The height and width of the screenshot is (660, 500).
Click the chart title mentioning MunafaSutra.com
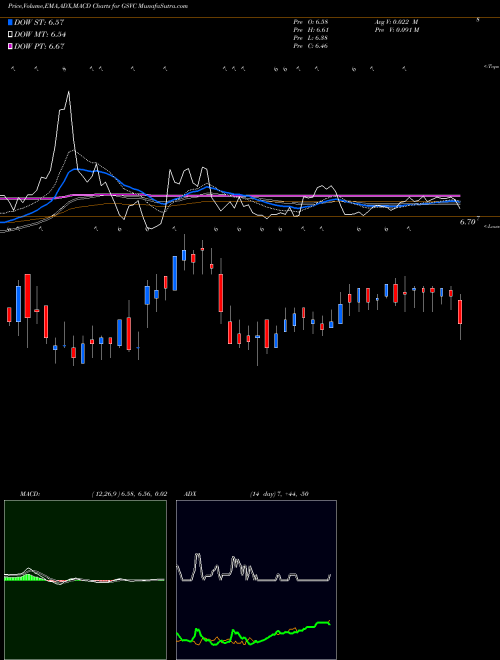98,6
